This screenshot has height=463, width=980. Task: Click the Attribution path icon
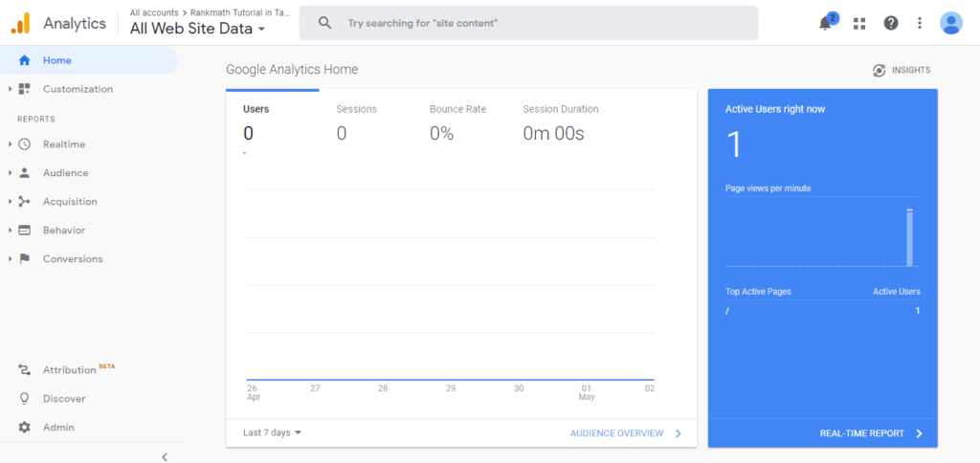tap(24, 370)
